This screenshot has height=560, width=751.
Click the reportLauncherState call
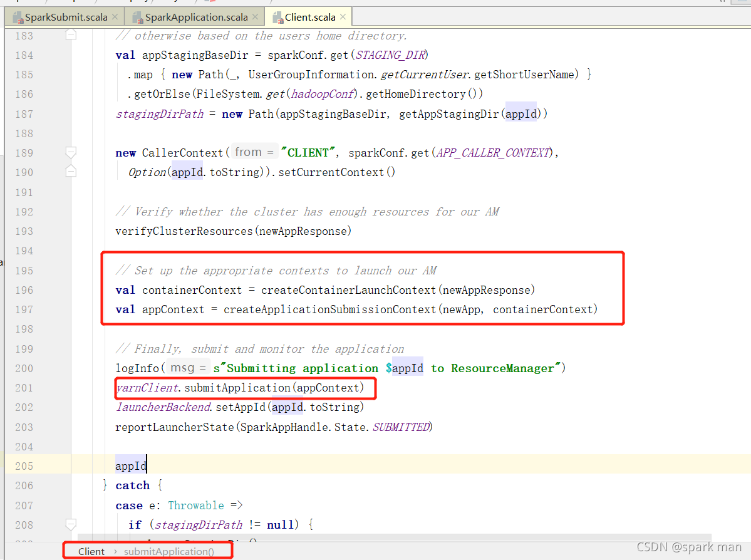pyautogui.click(x=175, y=427)
